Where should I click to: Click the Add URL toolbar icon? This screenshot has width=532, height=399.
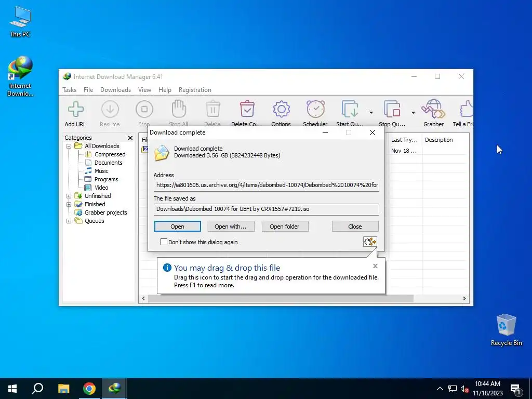tap(75, 110)
